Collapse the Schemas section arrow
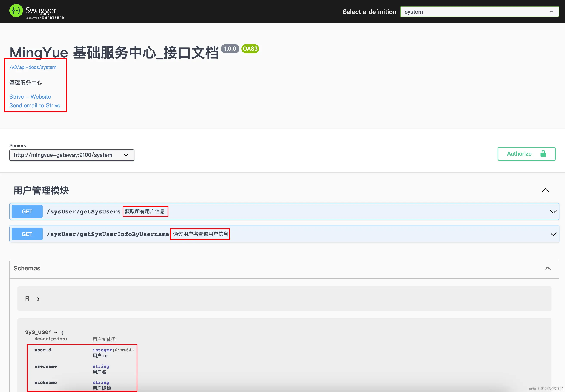Image resolution: width=565 pixels, height=392 pixels. tap(547, 269)
